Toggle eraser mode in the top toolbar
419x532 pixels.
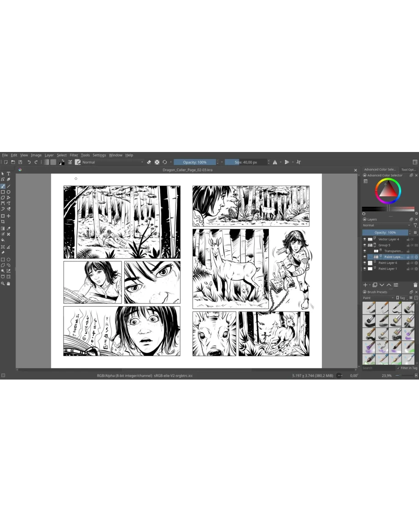149,162
